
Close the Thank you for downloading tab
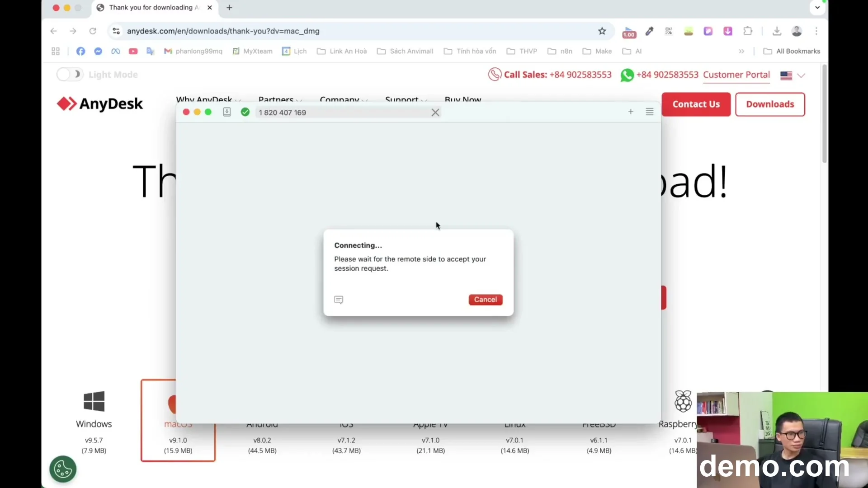click(x=210, y=8)
